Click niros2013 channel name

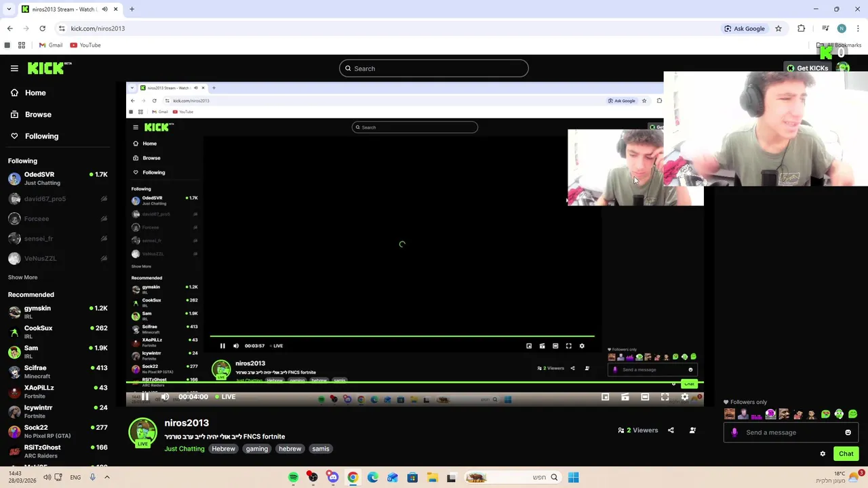pos(186,423)
